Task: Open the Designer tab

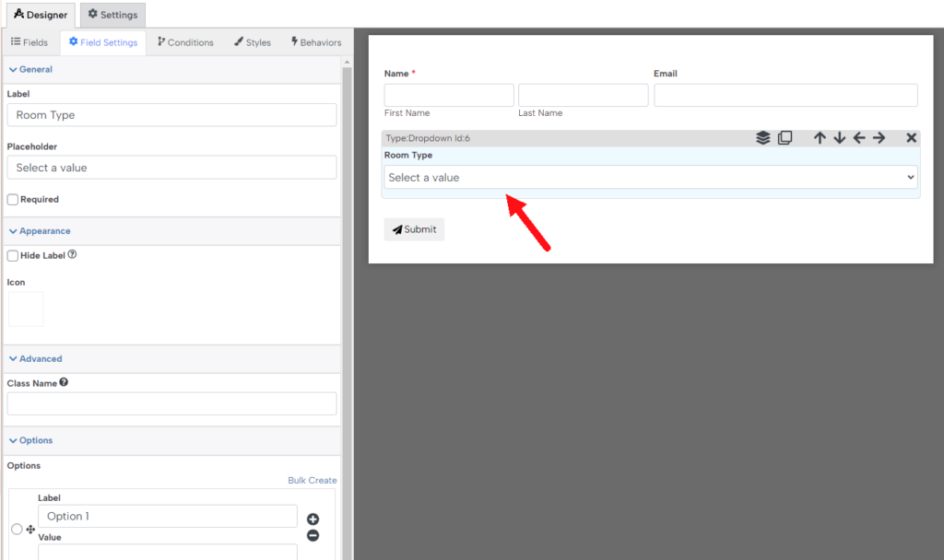Action: tap(41, 15)
